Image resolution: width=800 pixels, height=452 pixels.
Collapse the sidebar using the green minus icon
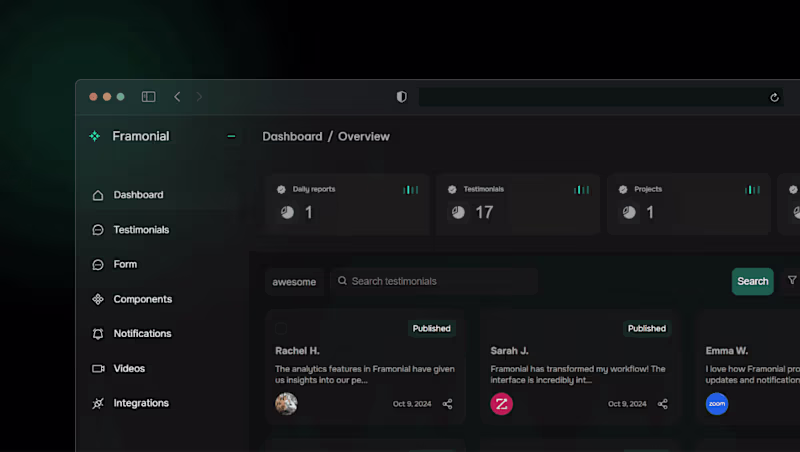(231, 136)
